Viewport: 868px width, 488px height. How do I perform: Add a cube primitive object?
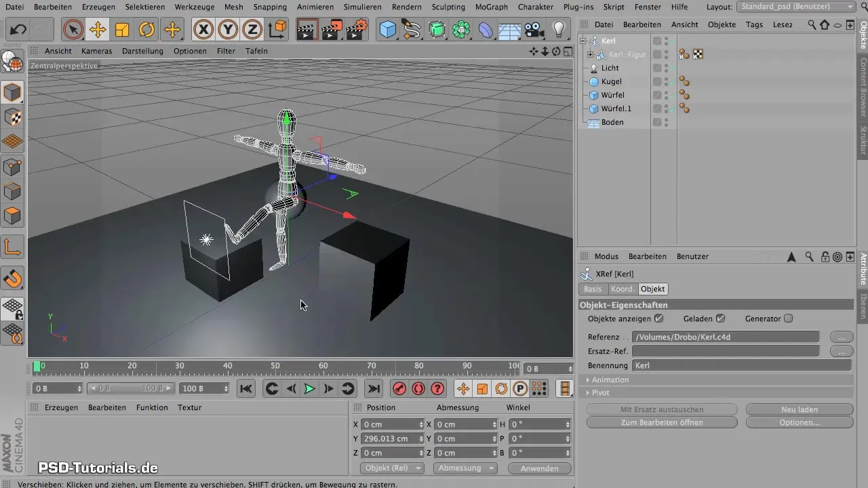coord(388,30)
